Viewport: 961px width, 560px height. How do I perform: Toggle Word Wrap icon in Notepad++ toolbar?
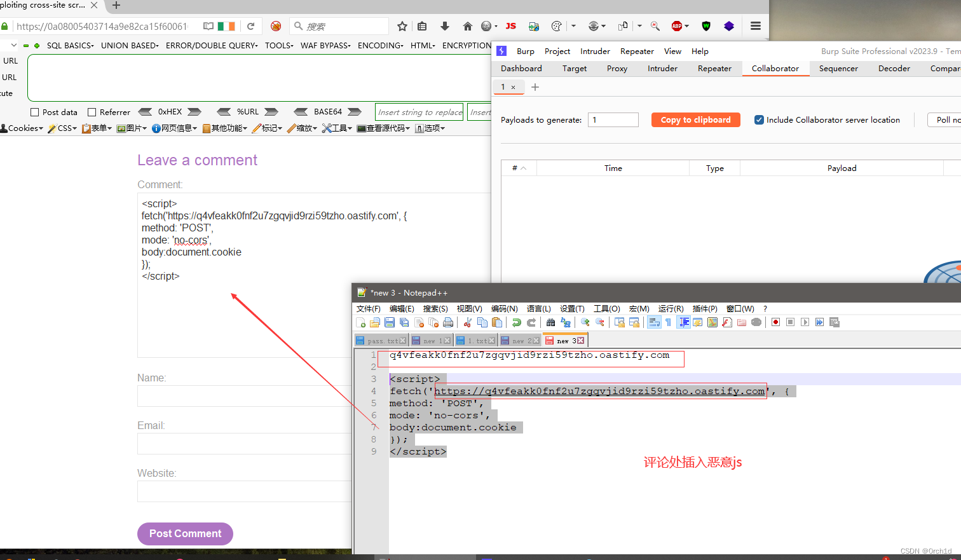654,322
